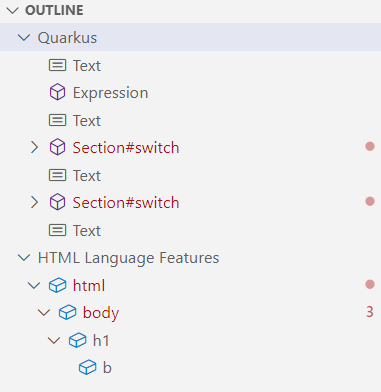This screenshot has height=392, width=381.
Task: Select the Quarkus outline group label
Action: (67, 38)
